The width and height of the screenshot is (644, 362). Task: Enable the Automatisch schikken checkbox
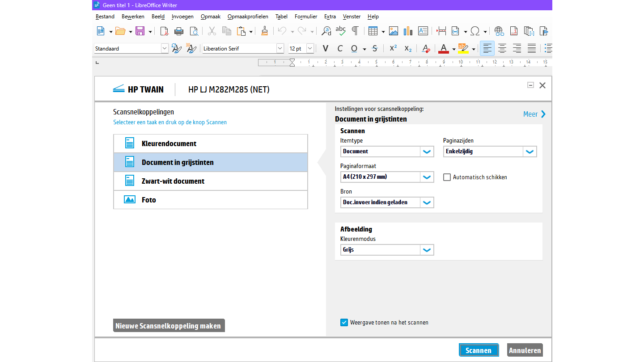447,177
